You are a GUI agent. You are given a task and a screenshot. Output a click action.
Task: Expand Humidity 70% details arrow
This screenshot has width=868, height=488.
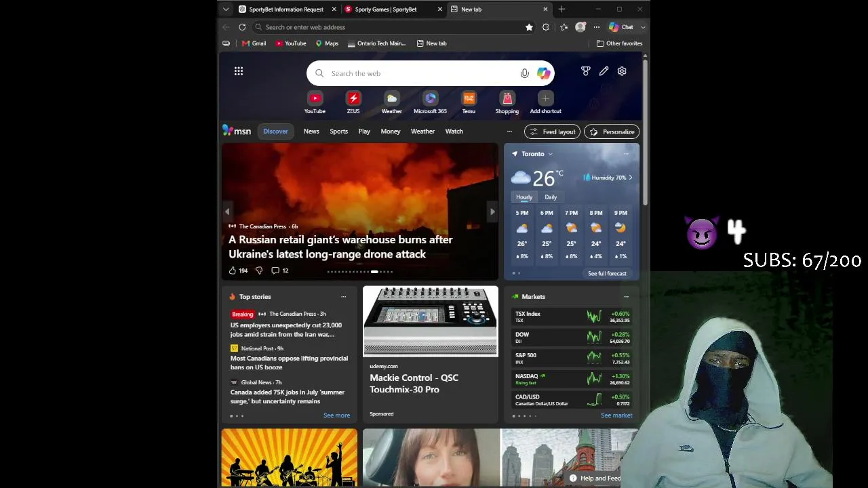[x=631, y=178]
